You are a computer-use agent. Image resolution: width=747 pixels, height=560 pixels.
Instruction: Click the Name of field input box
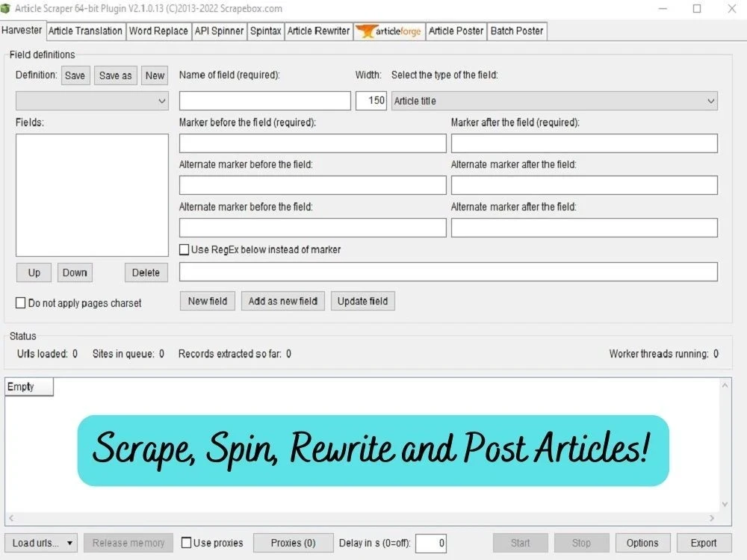pos(264,100)
